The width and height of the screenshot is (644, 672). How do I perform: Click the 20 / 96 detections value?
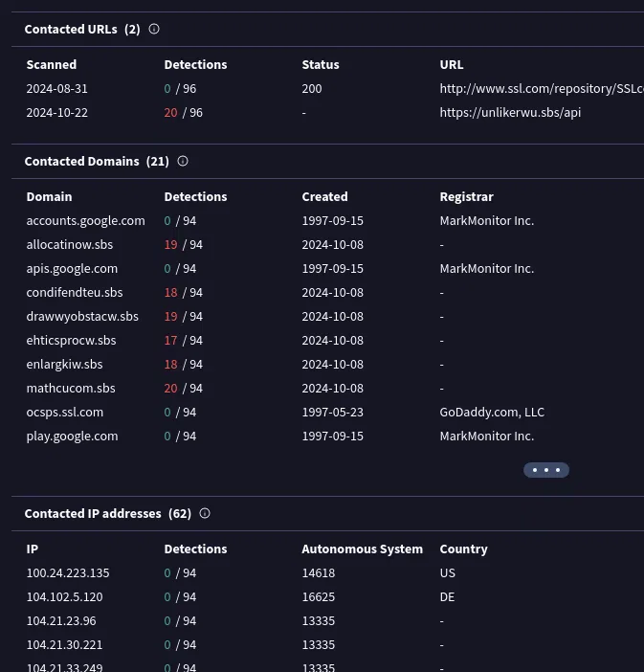tap(184, 113)
